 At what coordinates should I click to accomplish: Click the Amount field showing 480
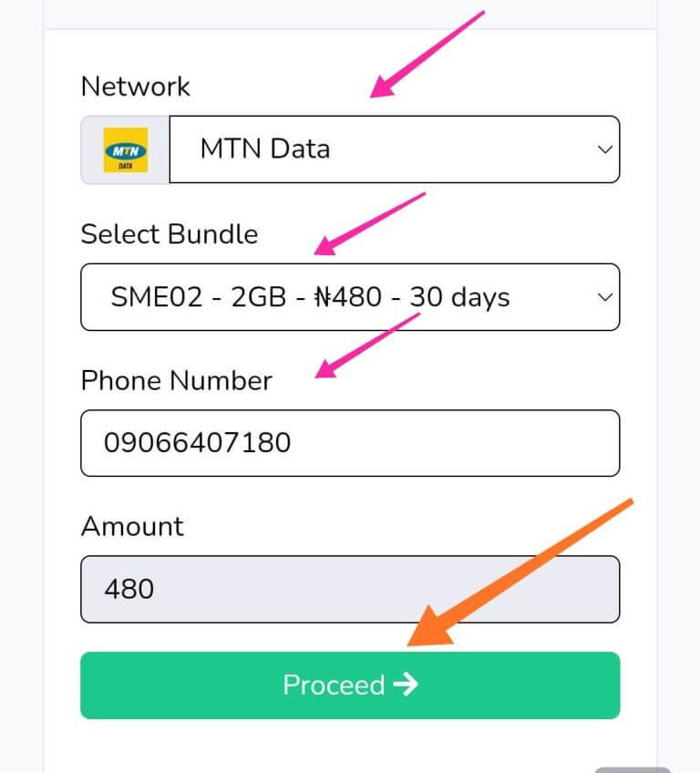pyautogui.click(x=349, y=589)
